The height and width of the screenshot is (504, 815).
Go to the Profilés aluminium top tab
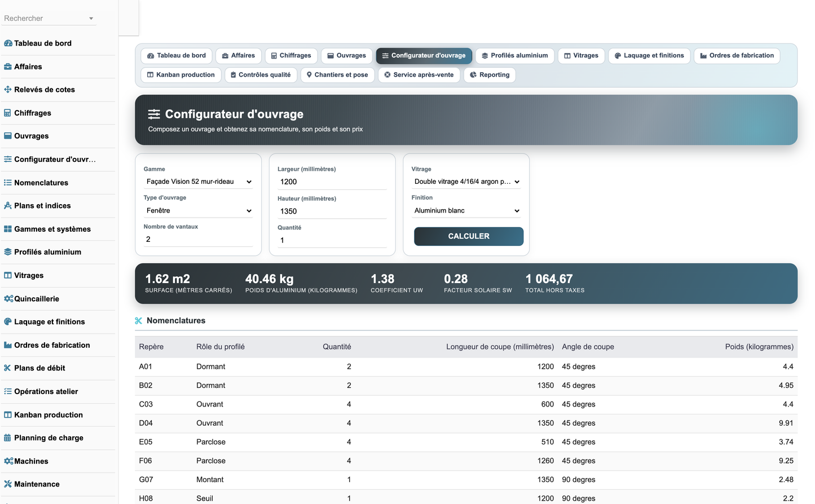[515, 56]
